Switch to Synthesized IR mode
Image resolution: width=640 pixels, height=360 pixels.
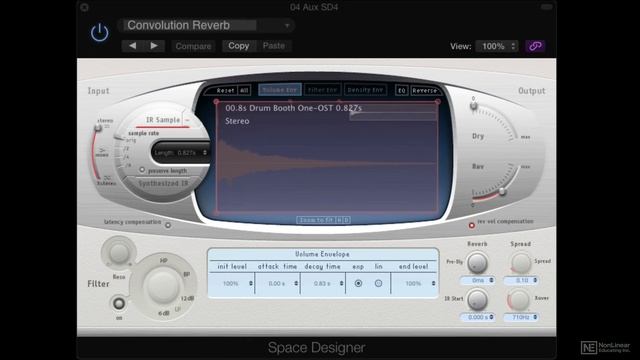tap(163, 184)
